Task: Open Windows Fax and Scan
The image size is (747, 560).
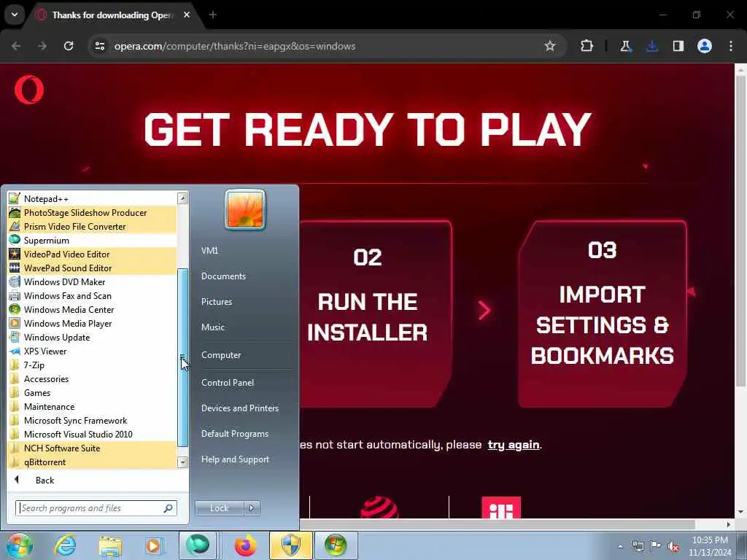Action: (x=92, y=295)
